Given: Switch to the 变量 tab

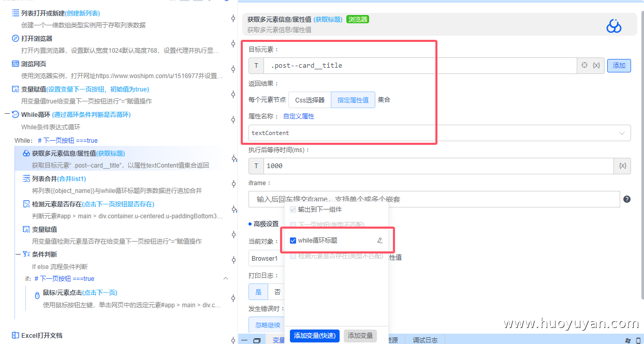Looking at the screenshot, I should [x=279, y=340].
